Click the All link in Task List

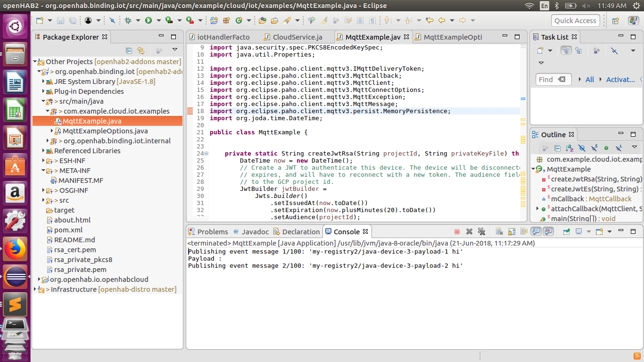[x=590, y=80]
